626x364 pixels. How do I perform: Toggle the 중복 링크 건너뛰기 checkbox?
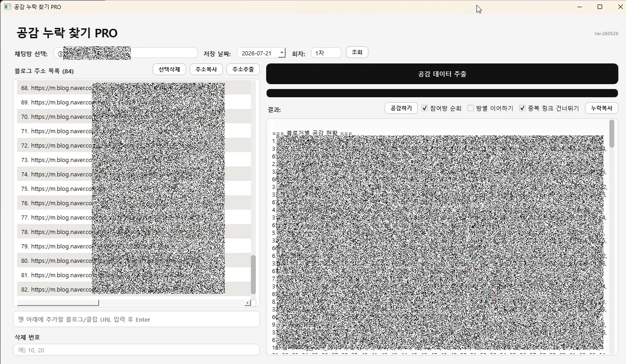(x=522, y=108)
